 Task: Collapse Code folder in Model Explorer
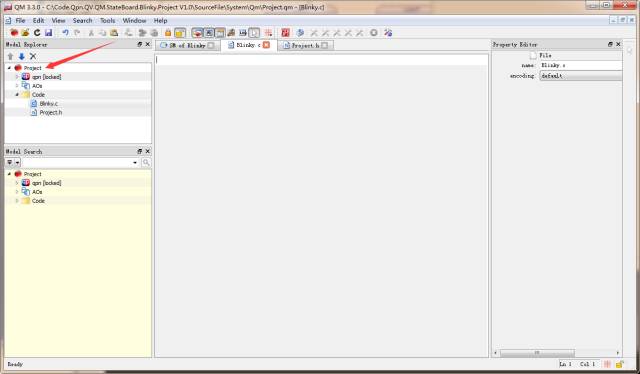[x=17, y=95]
